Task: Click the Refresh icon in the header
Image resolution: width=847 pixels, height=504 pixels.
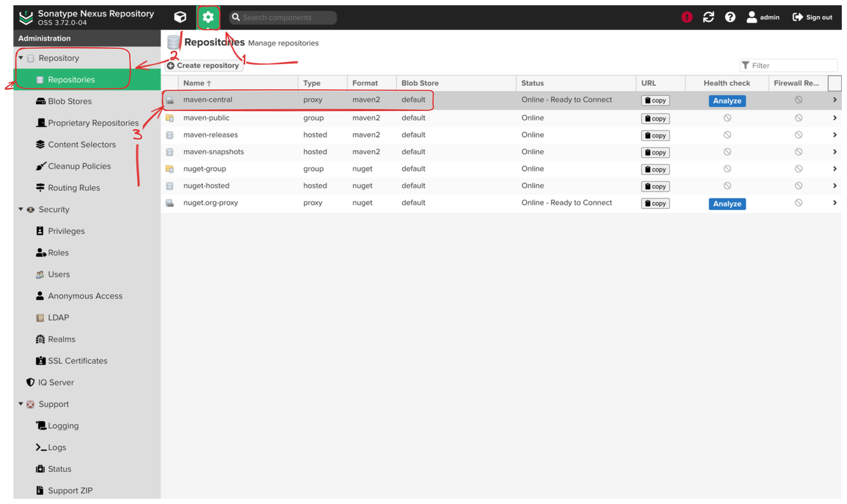Action: [x=708, y=17]
